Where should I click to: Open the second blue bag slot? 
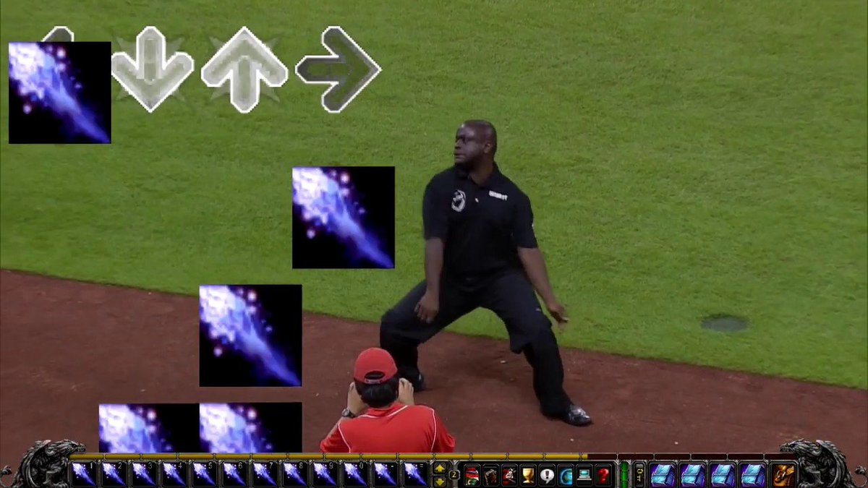tap(693, 475)
